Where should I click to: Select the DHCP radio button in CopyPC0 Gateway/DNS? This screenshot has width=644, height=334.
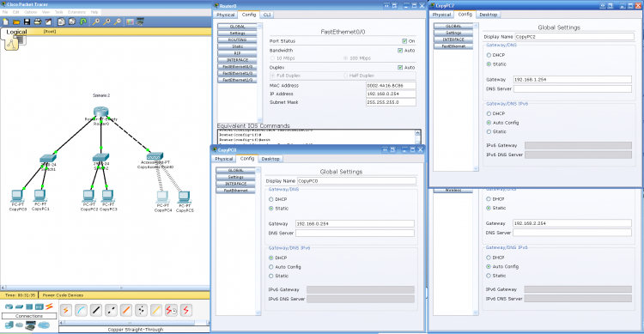point(271,199)
